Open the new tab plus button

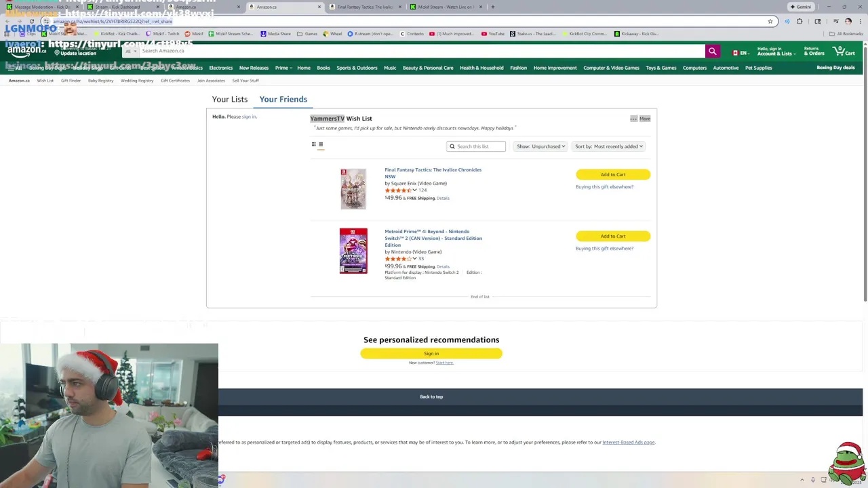492,7
